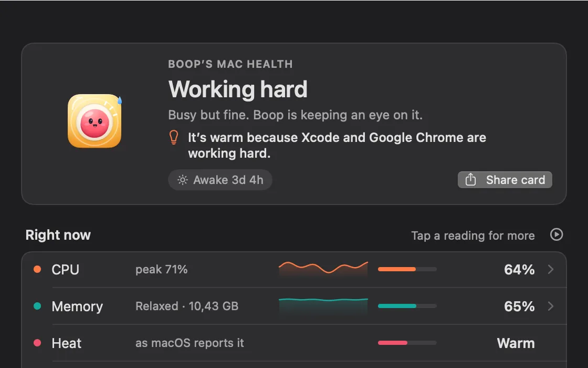Screen dimensions: 588x368
Task: Click the orange CPU status dot
Action: 37,269
